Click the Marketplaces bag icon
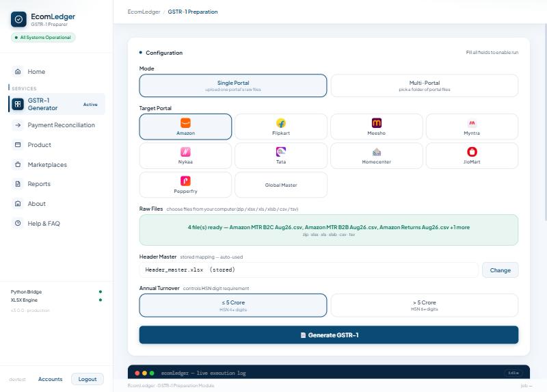547x392 pixels. 18,164
